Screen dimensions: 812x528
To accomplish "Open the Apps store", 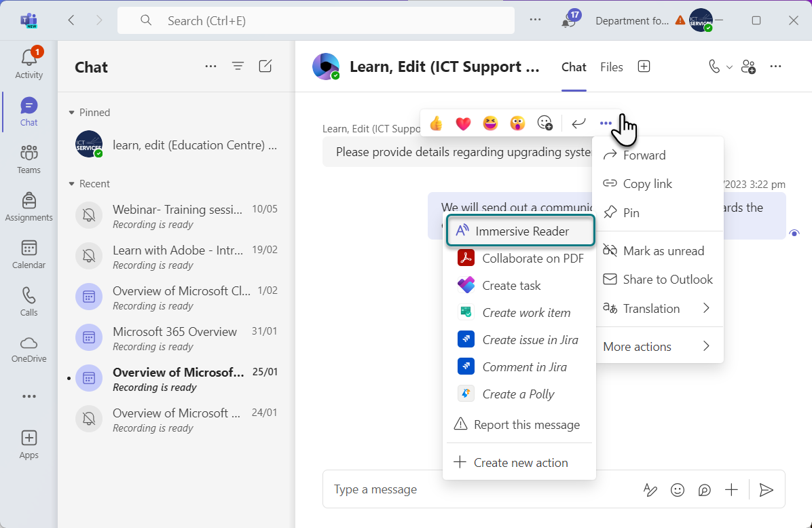I will 29,445.
